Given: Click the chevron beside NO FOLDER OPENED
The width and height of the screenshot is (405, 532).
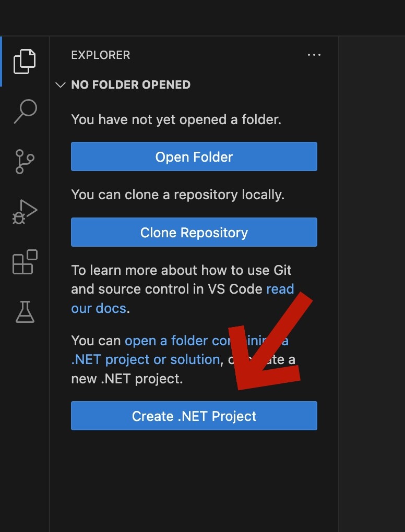Looking at the screenshot, I should (x=61, y=84).
